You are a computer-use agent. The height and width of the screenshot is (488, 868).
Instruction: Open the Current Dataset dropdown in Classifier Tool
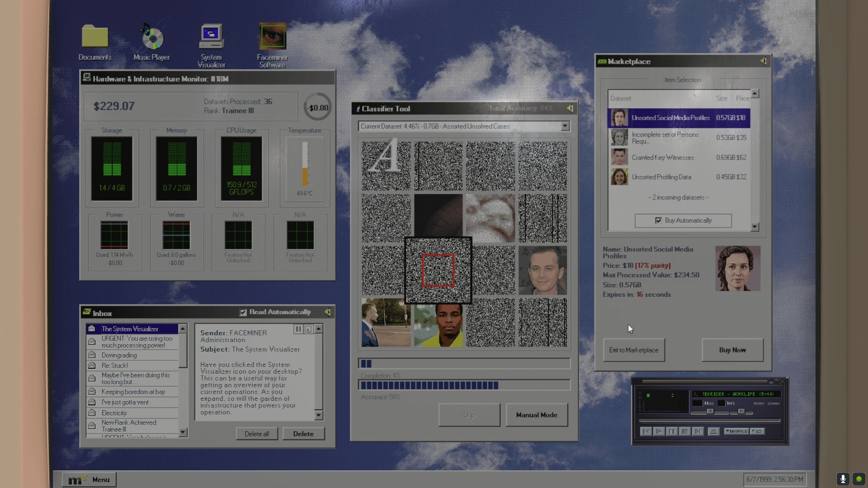click(x=565, y=126)
